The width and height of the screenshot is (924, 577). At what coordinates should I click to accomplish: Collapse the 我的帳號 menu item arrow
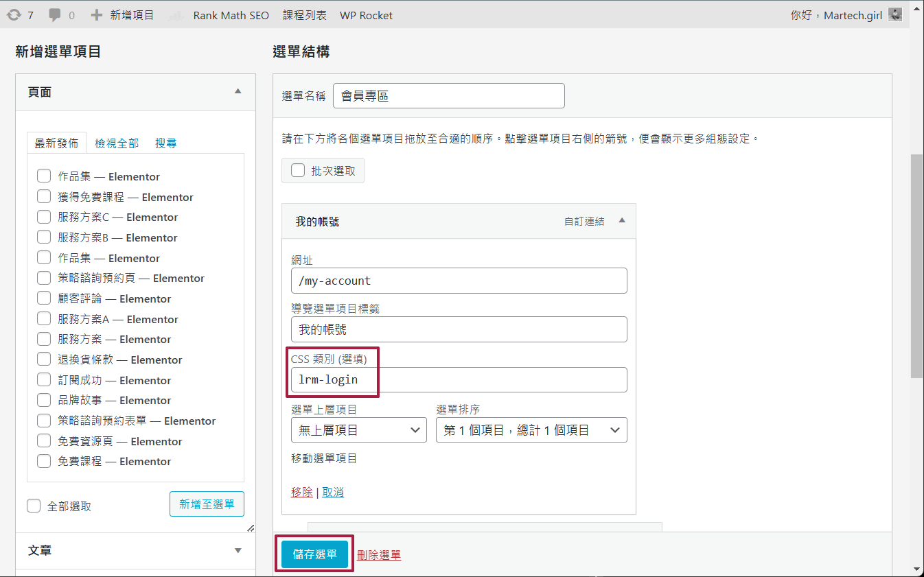point(622,221)
